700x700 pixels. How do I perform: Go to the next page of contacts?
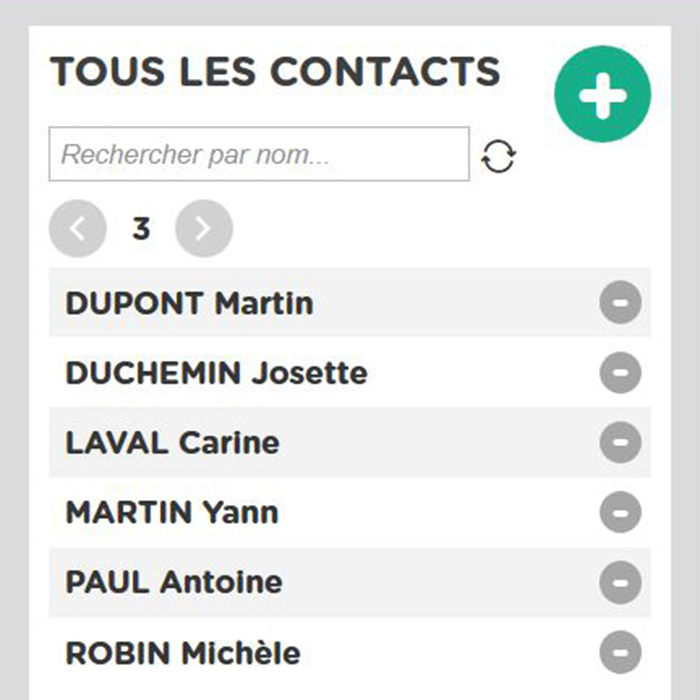(204, 228)
